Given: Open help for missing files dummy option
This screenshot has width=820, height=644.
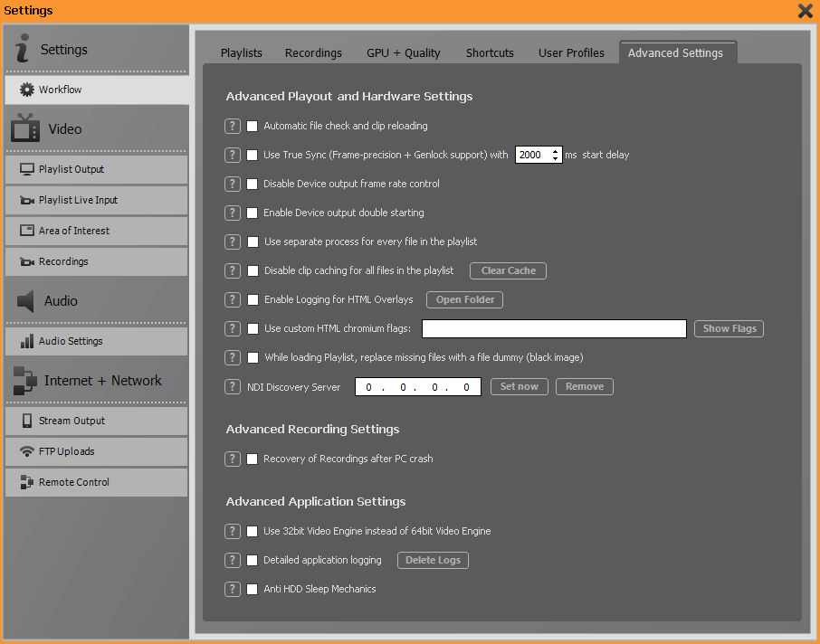Looking at the screenshot, I should point(233,357).
